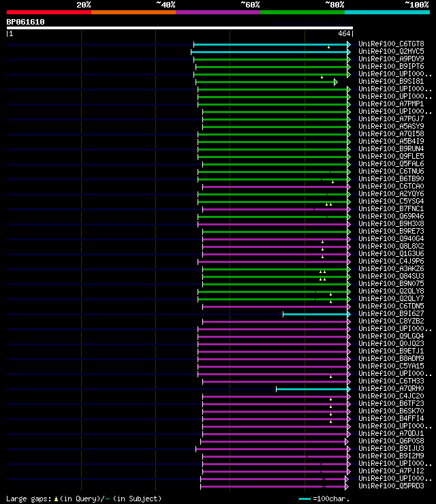
Task: Click the cyan alignment bar for B9I627
Action: tap(317, 315)
